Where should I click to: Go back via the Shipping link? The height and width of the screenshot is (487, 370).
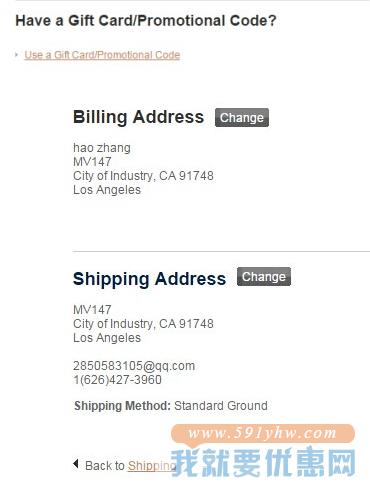[x=152, y=466]
